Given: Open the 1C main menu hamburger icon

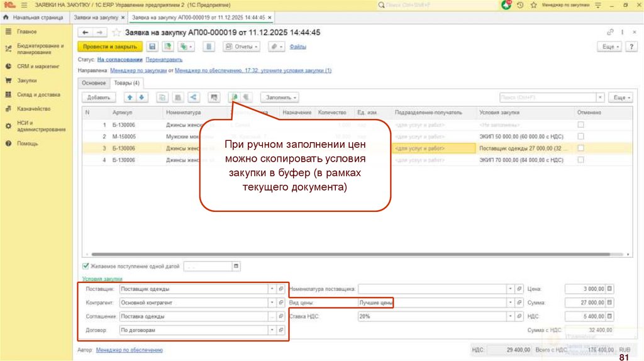Looking at the screenshot, I should [25, 5].
